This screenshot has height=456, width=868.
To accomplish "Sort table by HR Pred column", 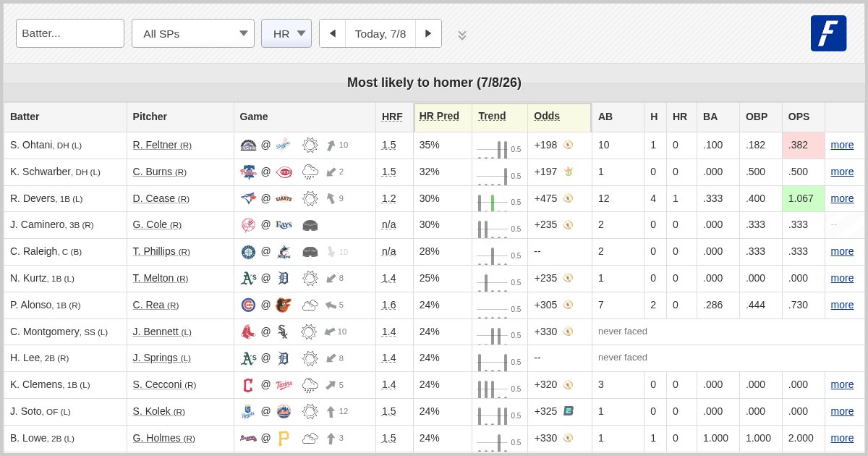I will coord(439,116).
